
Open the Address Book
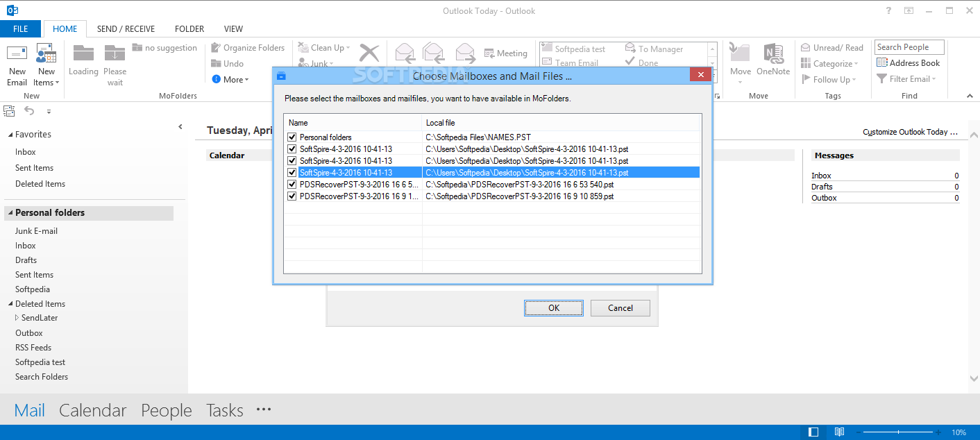point(908,63)
